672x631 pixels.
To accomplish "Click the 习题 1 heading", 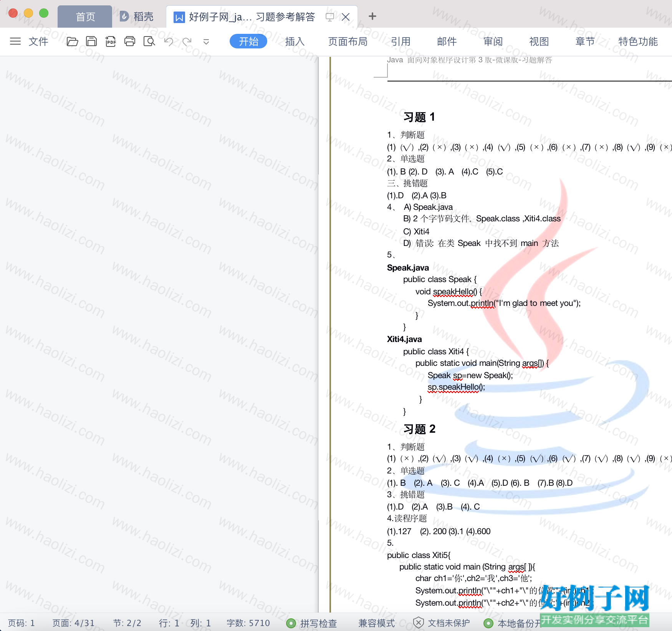I will (x=419, y=117).
